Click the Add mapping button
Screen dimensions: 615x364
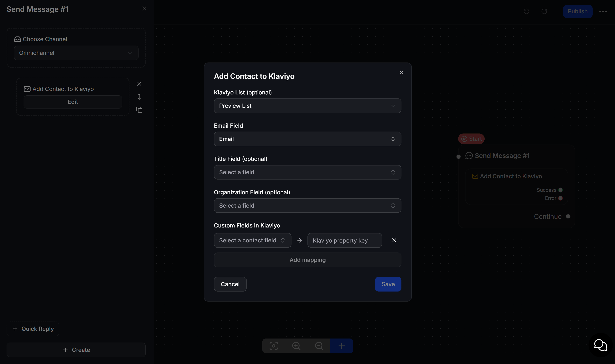click(x=308, y=260)
